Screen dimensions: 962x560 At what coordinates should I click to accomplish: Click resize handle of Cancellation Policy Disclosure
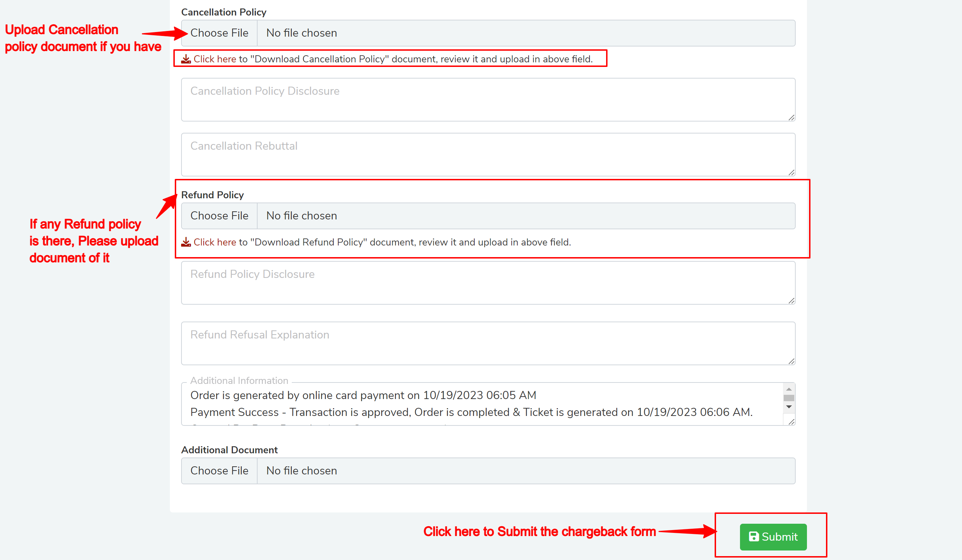(x=791, y=118)
